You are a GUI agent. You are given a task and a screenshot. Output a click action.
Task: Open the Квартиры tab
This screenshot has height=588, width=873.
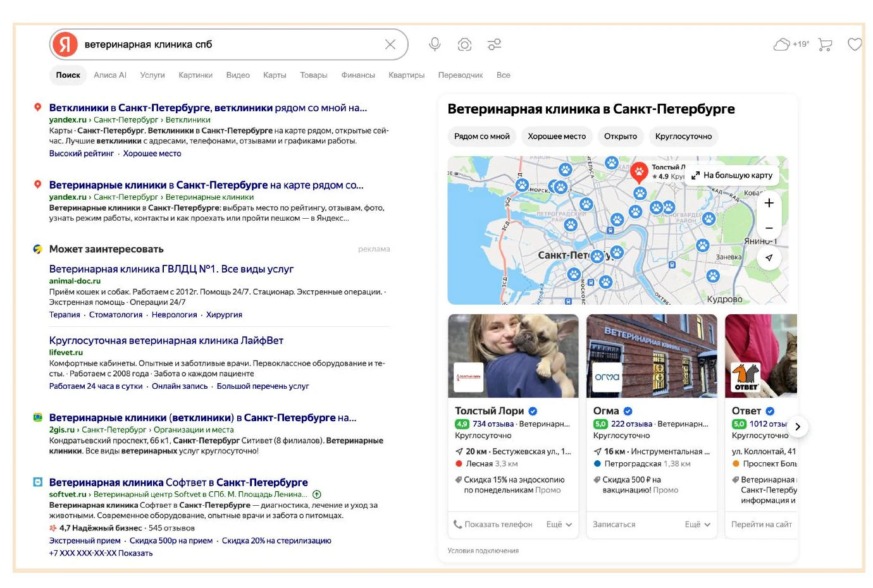(407, 75)
